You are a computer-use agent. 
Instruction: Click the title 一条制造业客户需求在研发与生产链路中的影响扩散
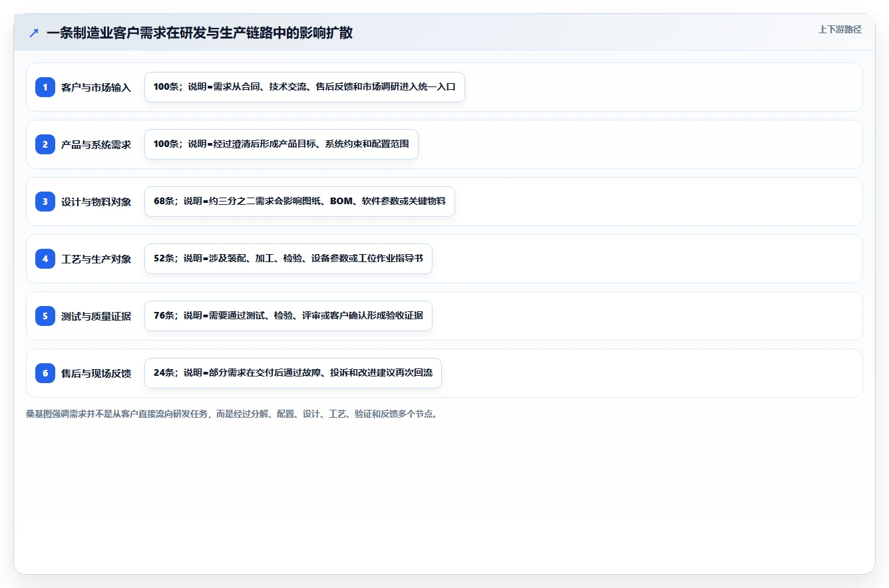(x=200, y=33)
